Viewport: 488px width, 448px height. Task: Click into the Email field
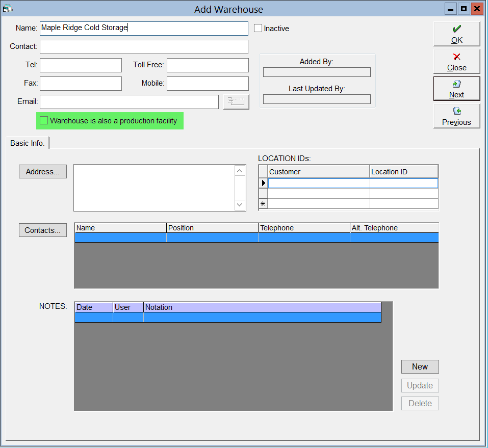click(129, 102)
